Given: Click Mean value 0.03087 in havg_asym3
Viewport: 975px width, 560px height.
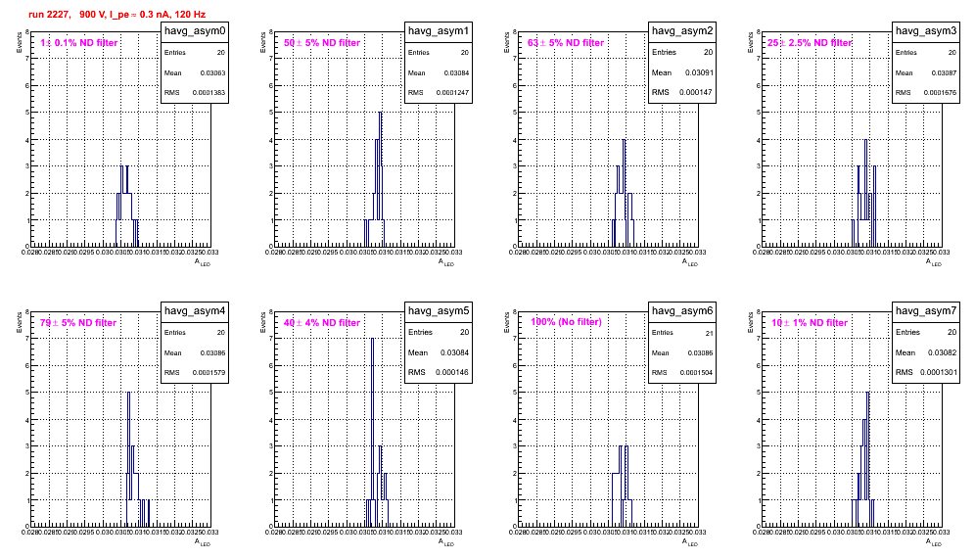Looking at the screenshot, I should (944, 72).
